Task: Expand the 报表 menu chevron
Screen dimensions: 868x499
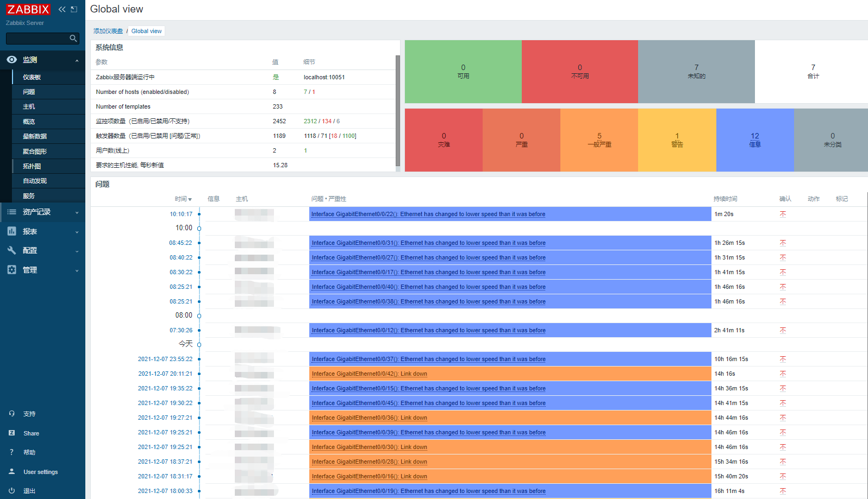Action: click(77, 232)
